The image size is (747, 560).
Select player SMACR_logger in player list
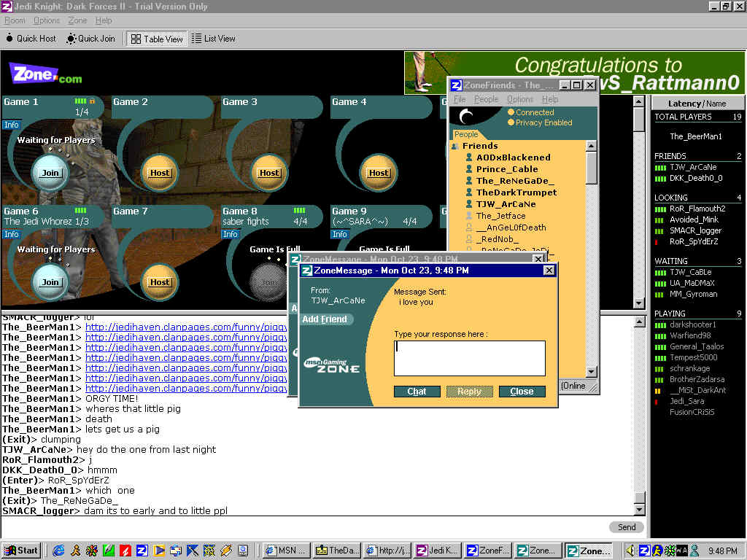click(695, 230)
